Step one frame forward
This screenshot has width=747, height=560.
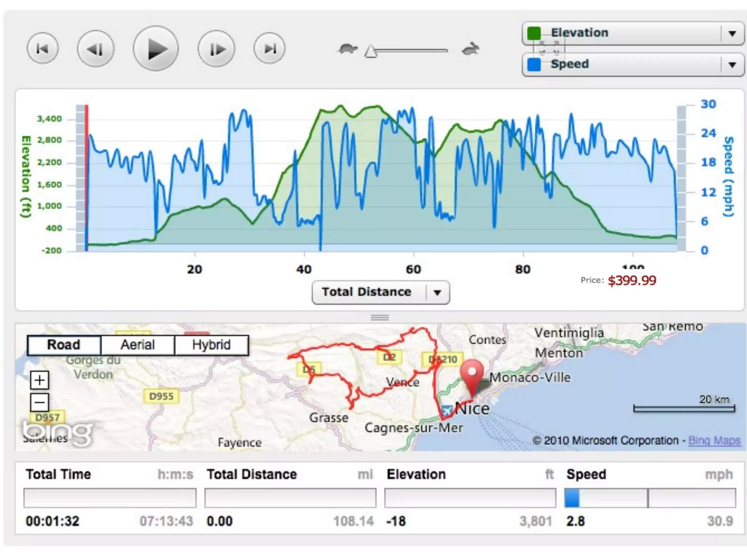[x=217, y=49]
